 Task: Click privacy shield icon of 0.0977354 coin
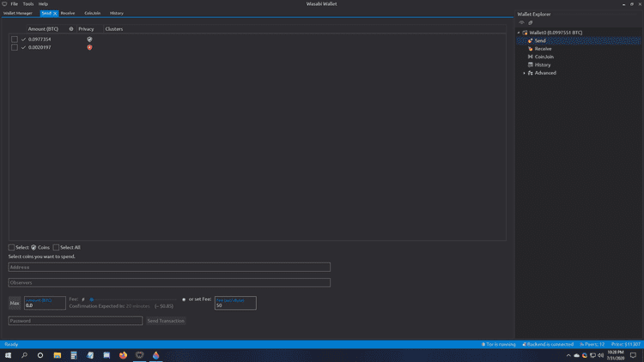pos(89,39)
